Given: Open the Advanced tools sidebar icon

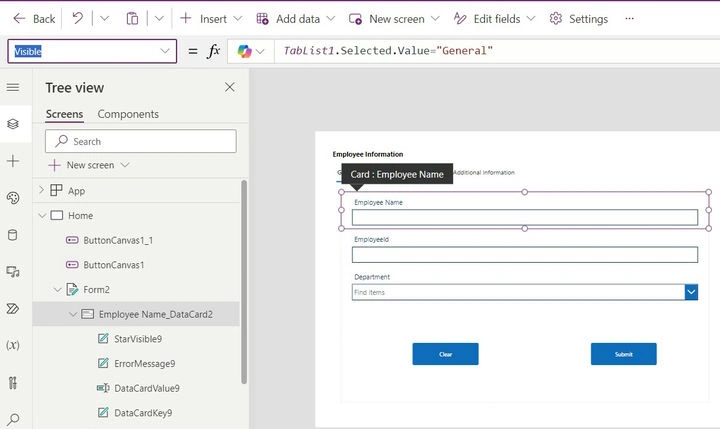Looking at the screenshot, I should click(x=13, y=383).
